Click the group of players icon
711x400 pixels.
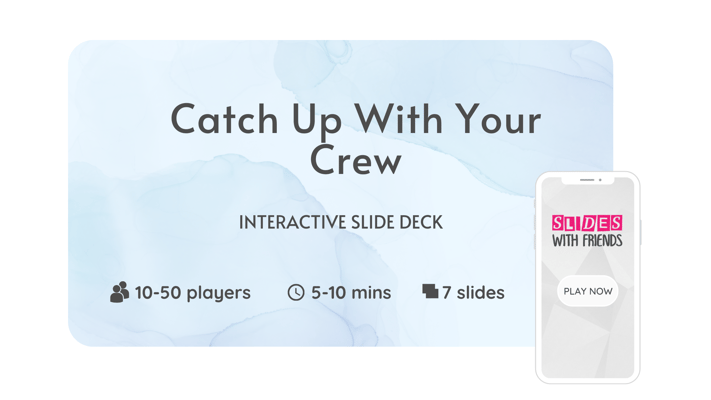[x=119, y=292]
